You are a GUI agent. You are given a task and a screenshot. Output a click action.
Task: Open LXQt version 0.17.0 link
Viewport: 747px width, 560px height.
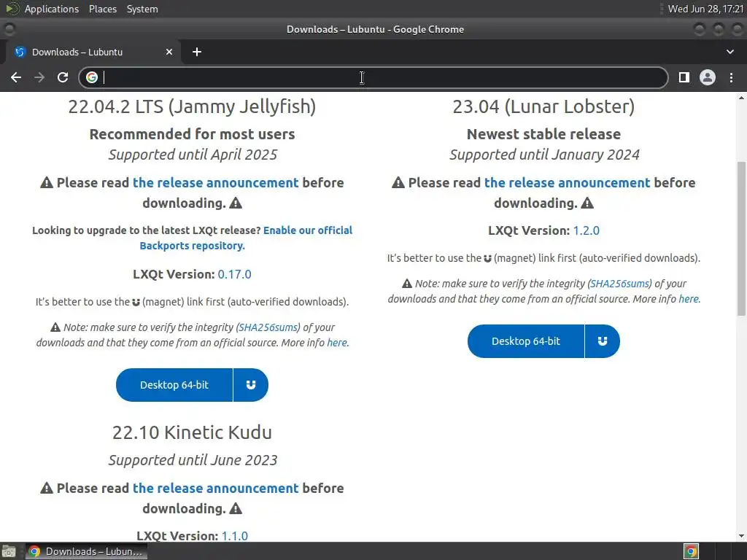[x=234, y=274]
